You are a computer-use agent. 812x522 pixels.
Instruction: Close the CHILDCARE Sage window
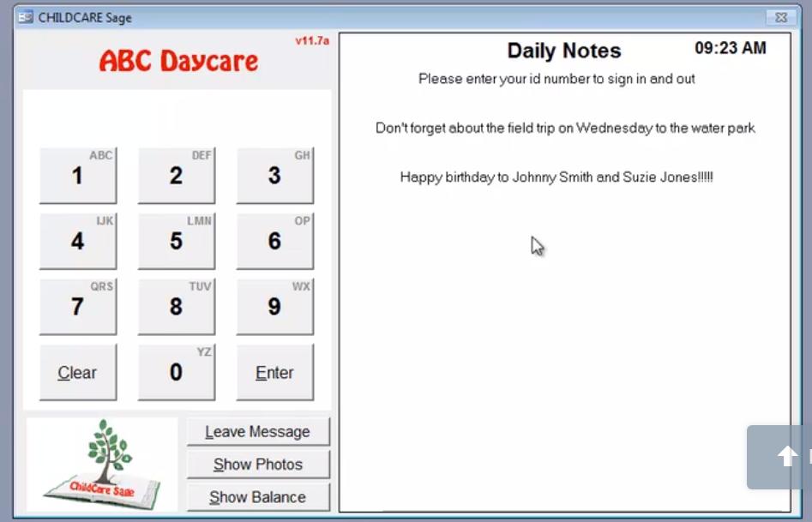781,17
